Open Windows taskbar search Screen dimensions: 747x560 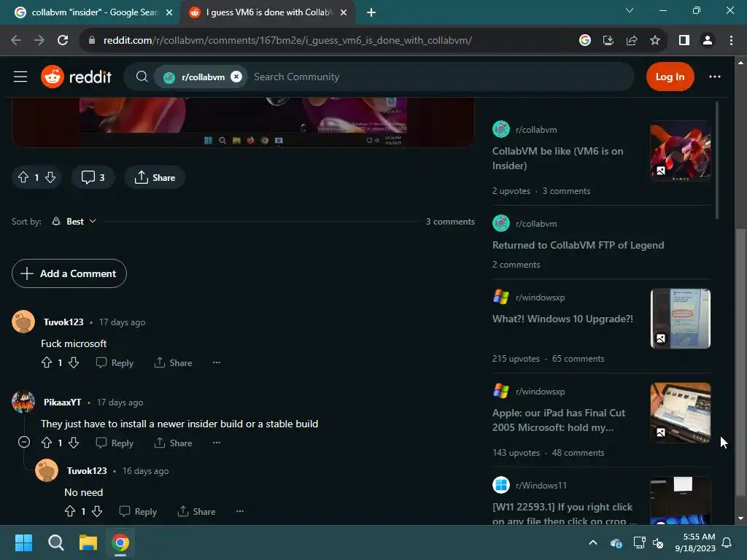point(55,542)
